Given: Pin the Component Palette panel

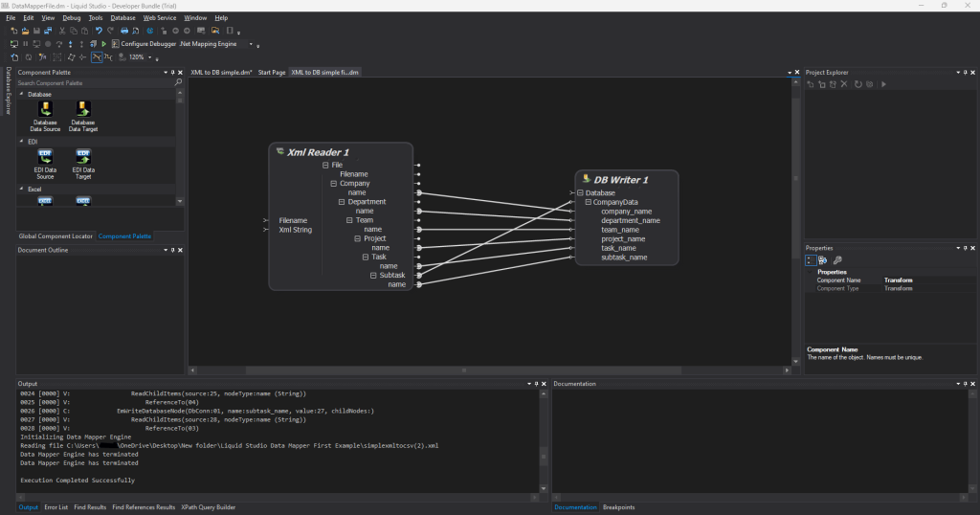Looking at the screenshot, I should pos(172,73).
